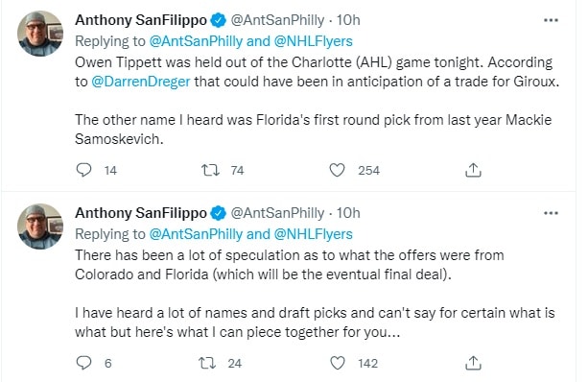Share the Owen Tippett tweet
588x382 pixels.
tap(473, 170)
